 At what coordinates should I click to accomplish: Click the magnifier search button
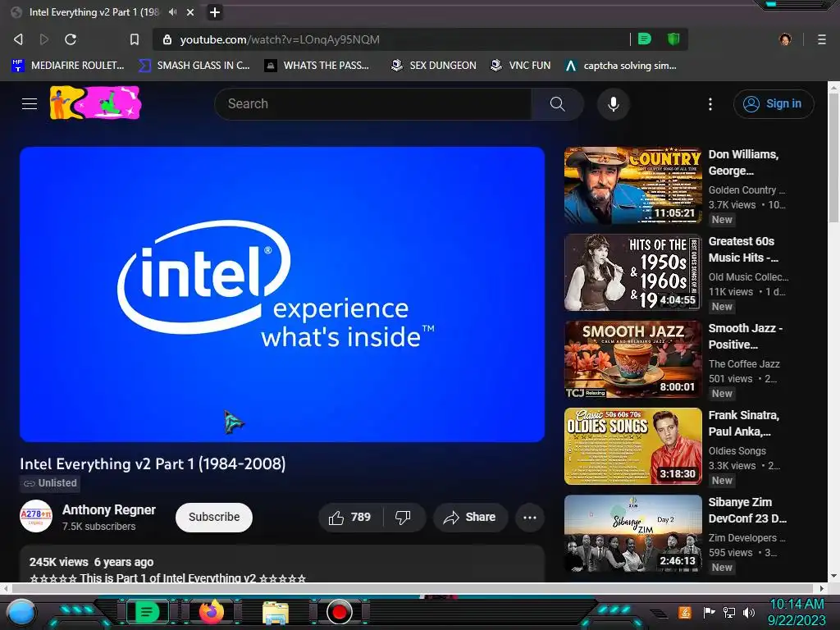click(x=557, y=104)
